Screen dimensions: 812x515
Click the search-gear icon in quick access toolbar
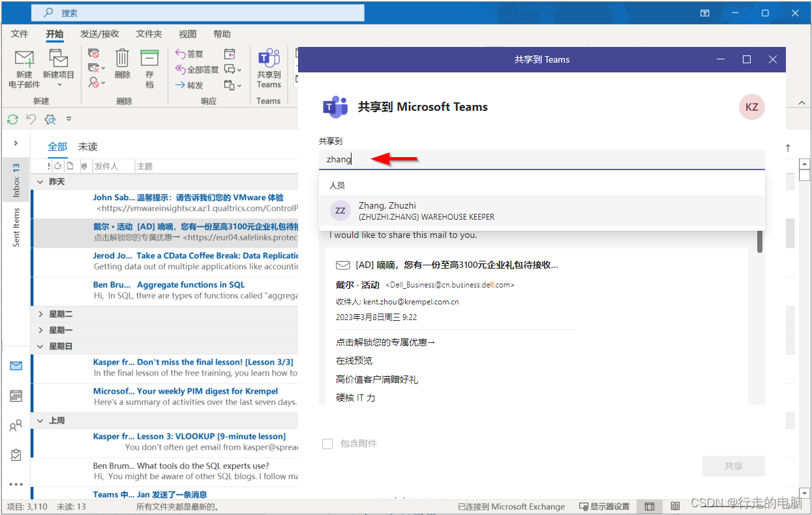pos(50,119)
